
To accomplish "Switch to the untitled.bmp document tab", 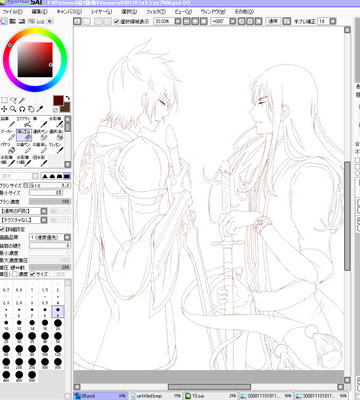I will click(x=156, y=396).
